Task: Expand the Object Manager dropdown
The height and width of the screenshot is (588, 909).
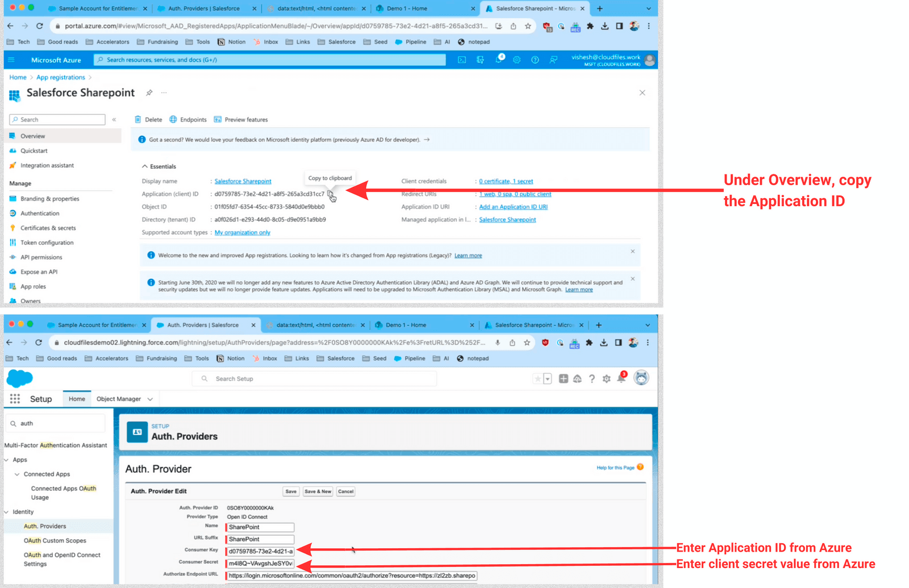Action: click(149, 398)
